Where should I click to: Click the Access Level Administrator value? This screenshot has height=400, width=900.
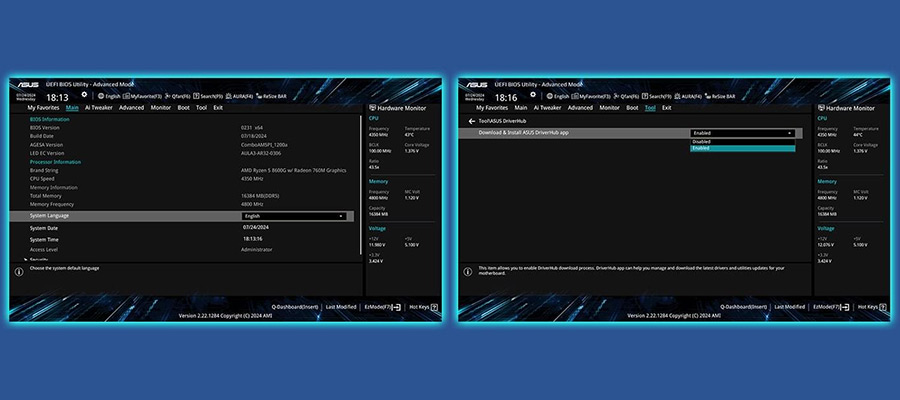click(x=257, y=250)
